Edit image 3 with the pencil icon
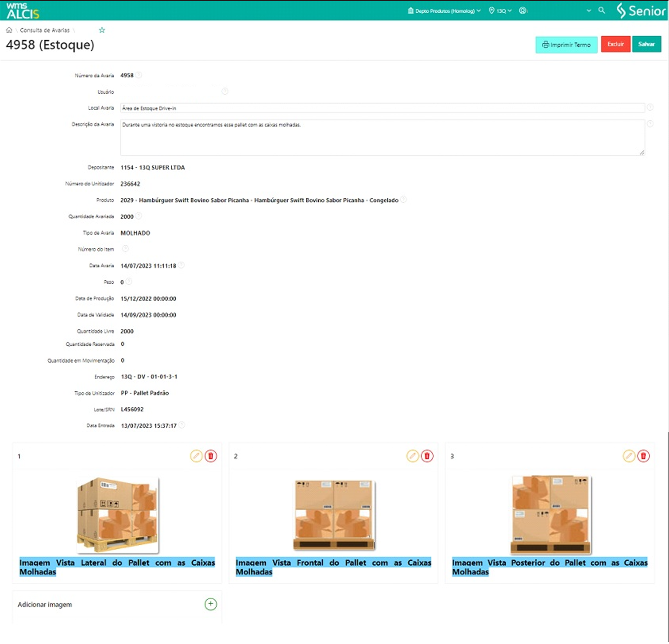 [x=629, y=456]
